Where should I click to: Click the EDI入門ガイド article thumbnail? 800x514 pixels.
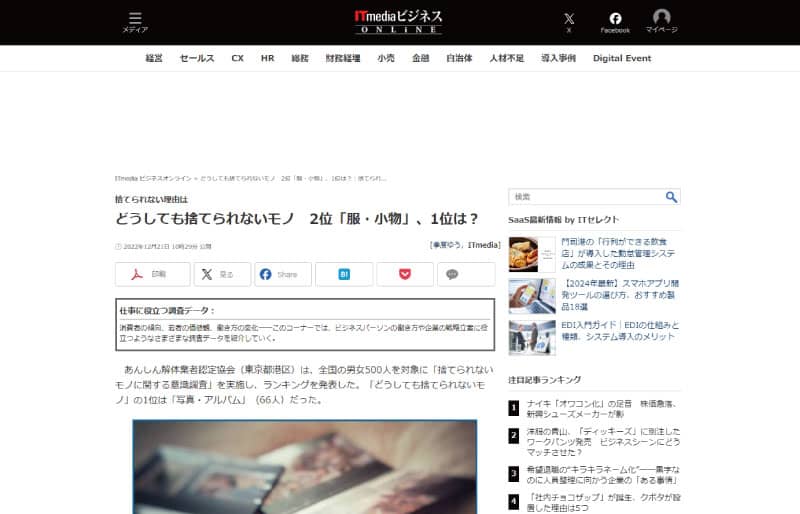point(531,337)
